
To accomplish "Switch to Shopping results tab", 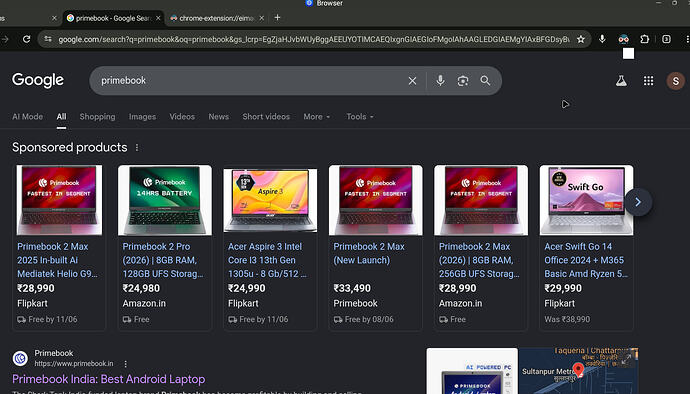I will click(x=97, y=117).
